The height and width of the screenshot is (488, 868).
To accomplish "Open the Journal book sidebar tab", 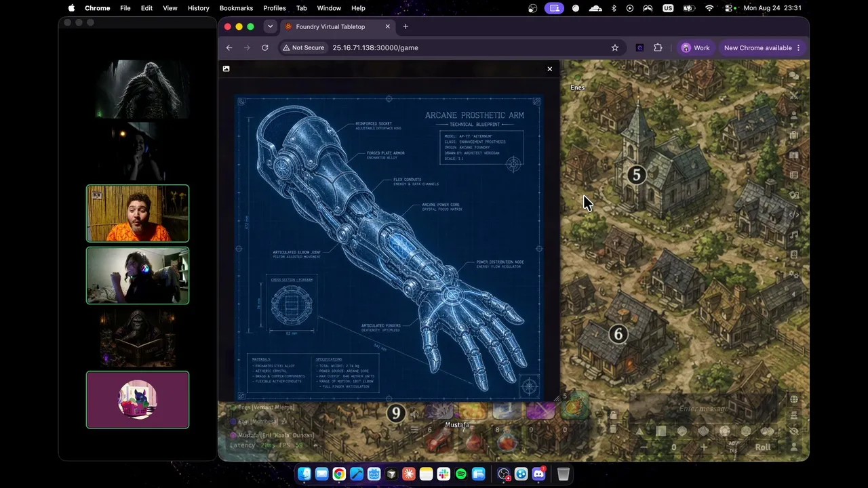I will point(794,155).
